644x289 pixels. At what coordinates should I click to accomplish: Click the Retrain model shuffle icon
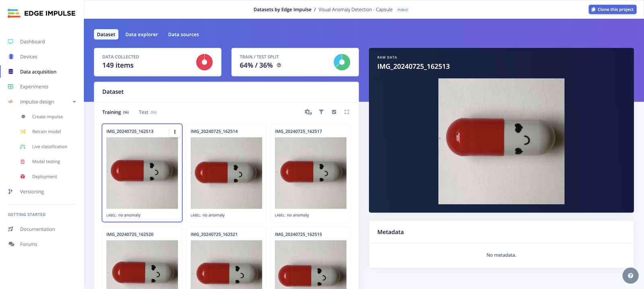(x=23, y=131)
